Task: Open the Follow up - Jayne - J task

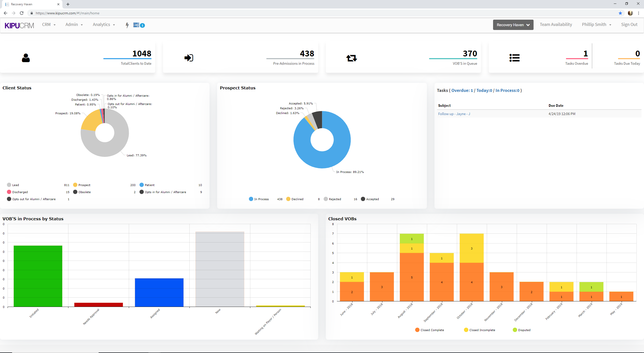Action: tap(454, 114)
